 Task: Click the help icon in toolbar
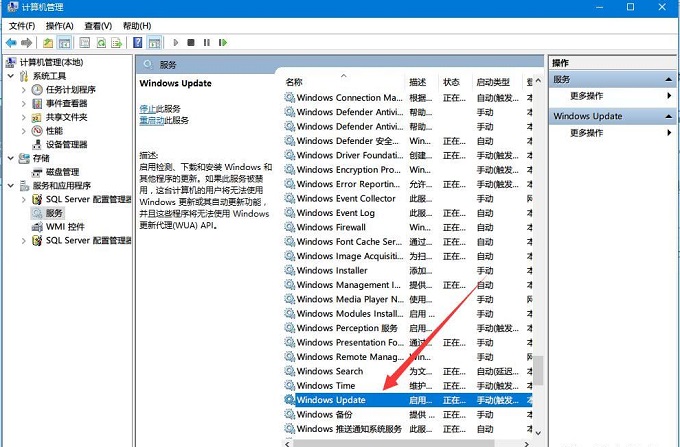point(136,43)
